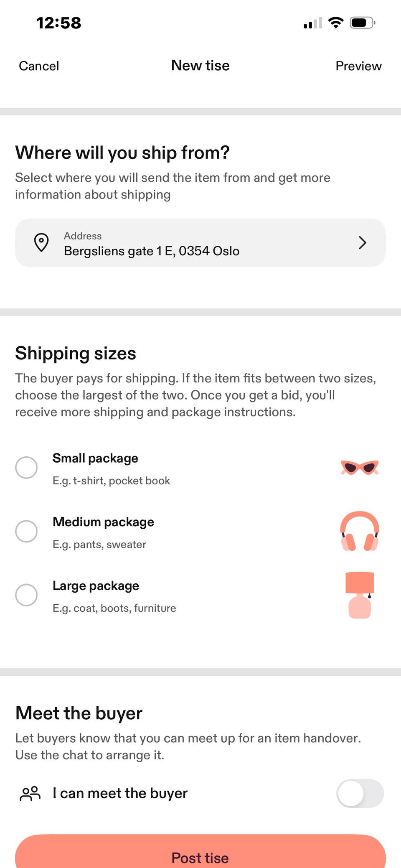This screenshot has height=868, width=401.
Task: Select the Small package radio button
Action: 26,467
